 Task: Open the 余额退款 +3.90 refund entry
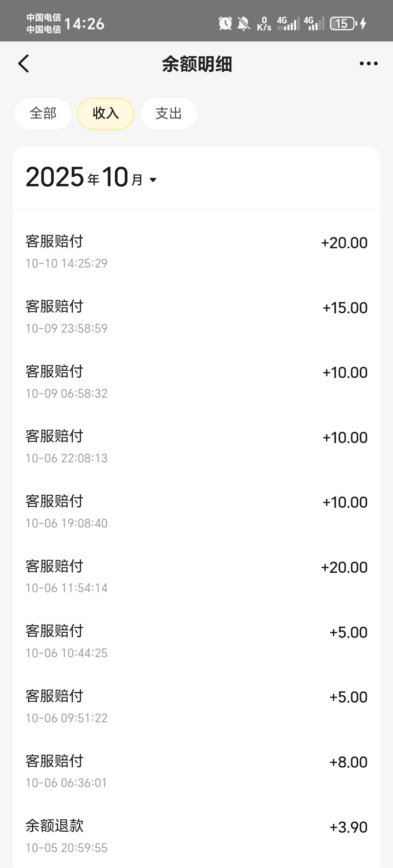[x=196, y=836]
